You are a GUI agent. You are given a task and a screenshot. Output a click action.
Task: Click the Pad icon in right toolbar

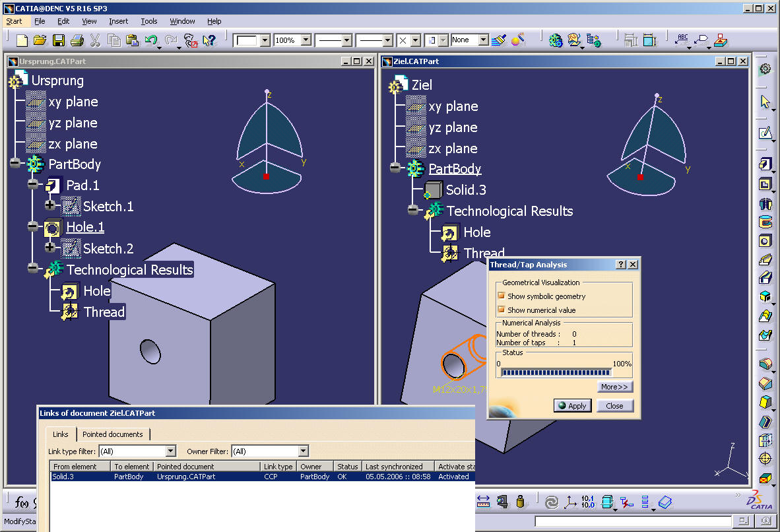765,164
